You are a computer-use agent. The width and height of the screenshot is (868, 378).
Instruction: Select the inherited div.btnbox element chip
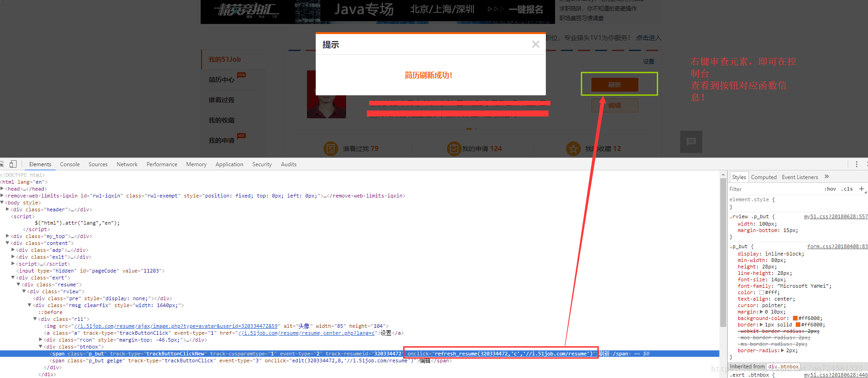pos(783,366)
